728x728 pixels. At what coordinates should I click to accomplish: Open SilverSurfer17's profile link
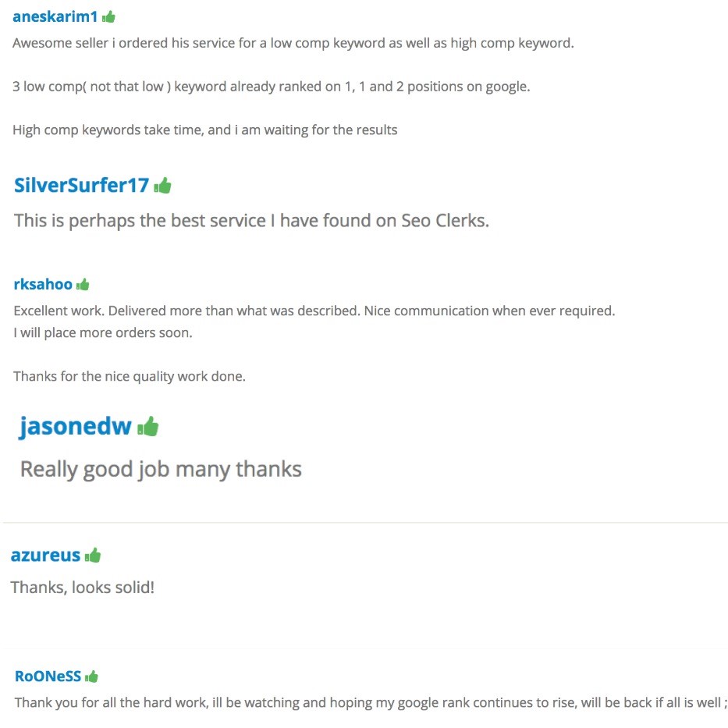point(81,186)
